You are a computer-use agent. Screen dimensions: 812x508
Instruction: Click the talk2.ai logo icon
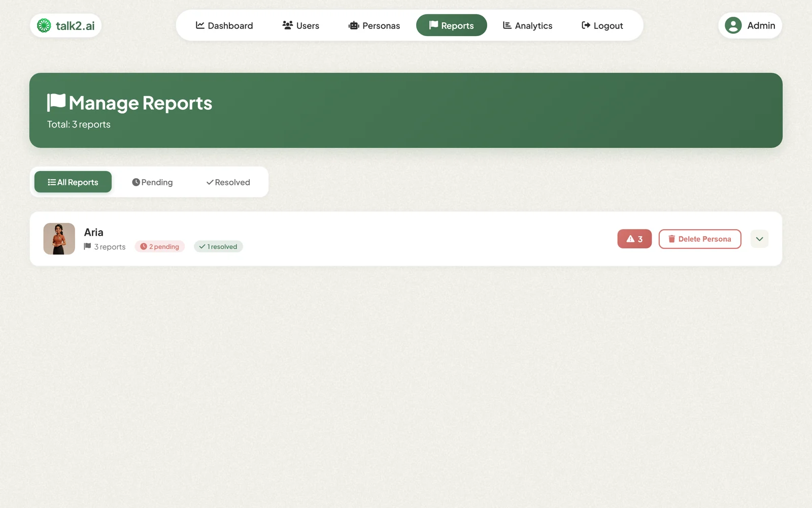coord(44,25)
